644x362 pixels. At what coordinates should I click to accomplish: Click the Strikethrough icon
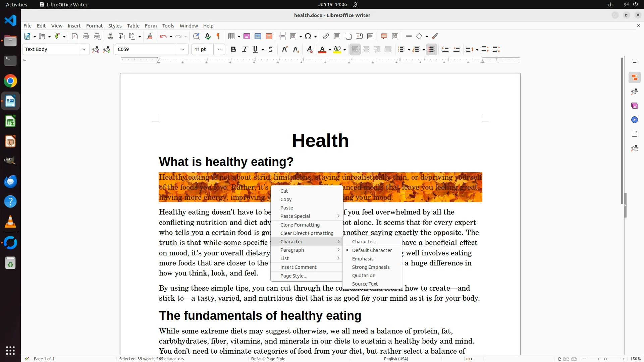[x=271, y=49]
